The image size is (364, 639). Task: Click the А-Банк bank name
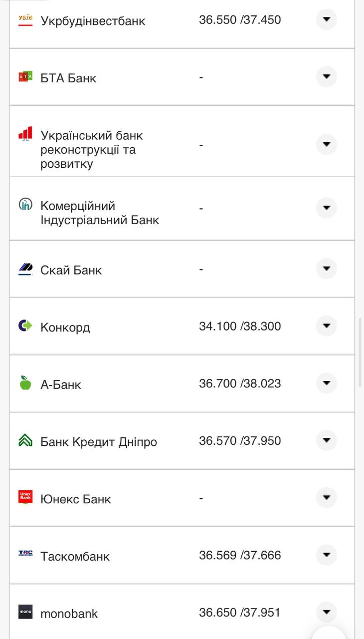[60, 384]
